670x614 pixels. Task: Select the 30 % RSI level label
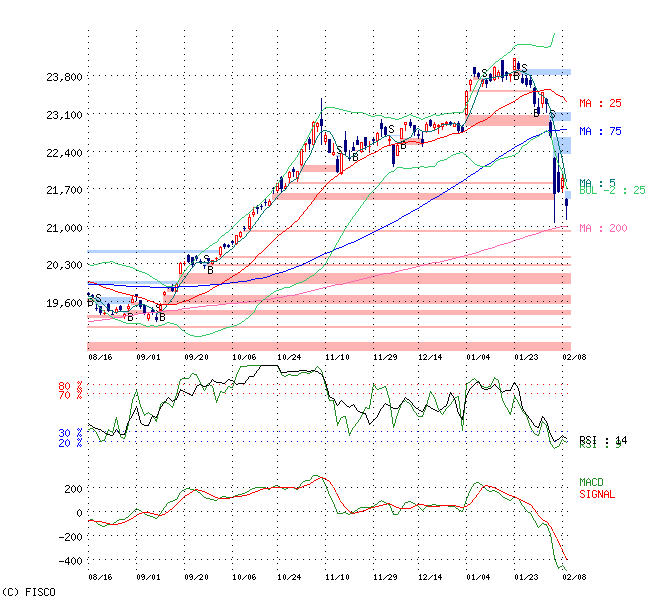click(x=70, y=433)
